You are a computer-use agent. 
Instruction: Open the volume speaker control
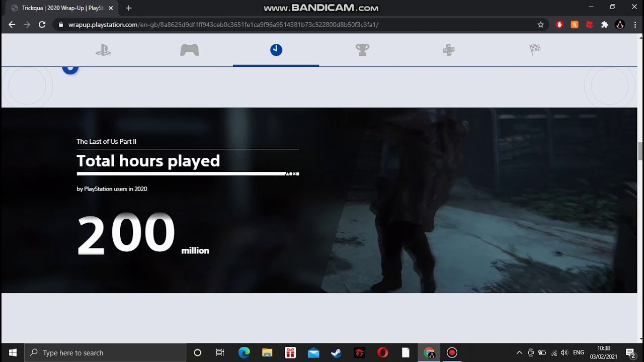565,352
